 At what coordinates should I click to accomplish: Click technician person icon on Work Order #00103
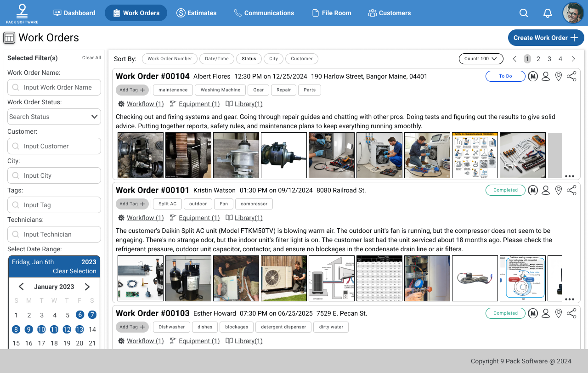pyautogui.click(x=546, y=313)
